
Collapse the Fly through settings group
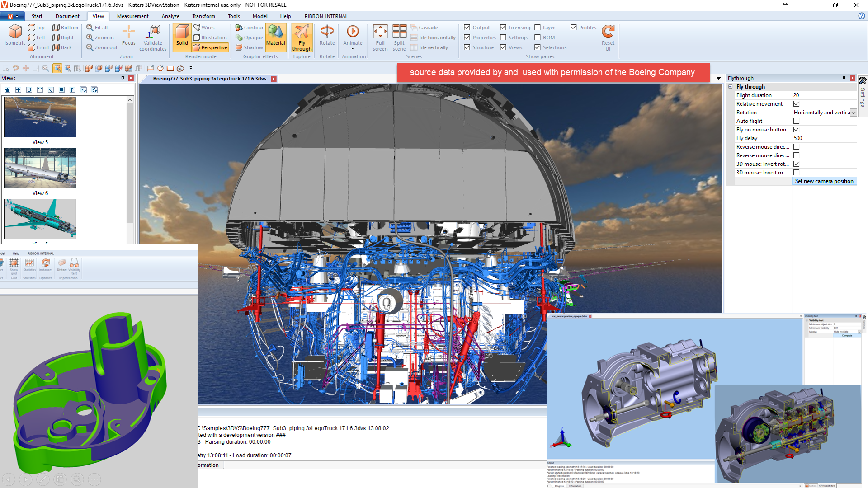tap(730, 87)
